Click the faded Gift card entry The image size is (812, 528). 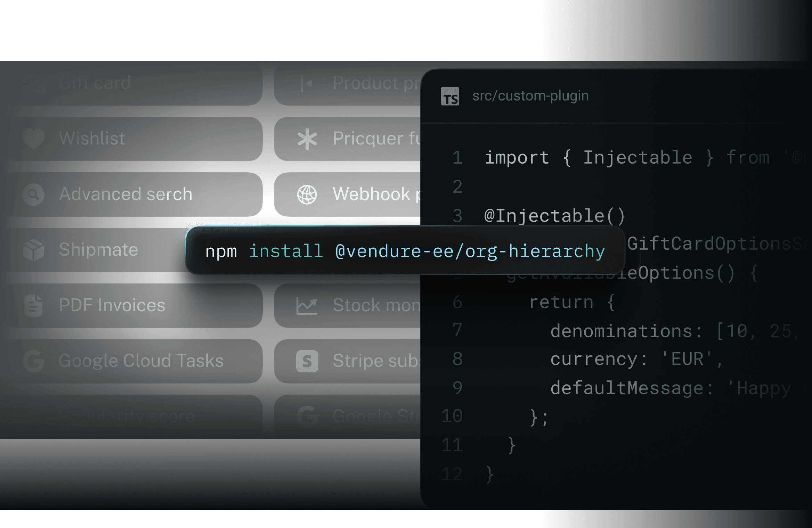(95, 83)
